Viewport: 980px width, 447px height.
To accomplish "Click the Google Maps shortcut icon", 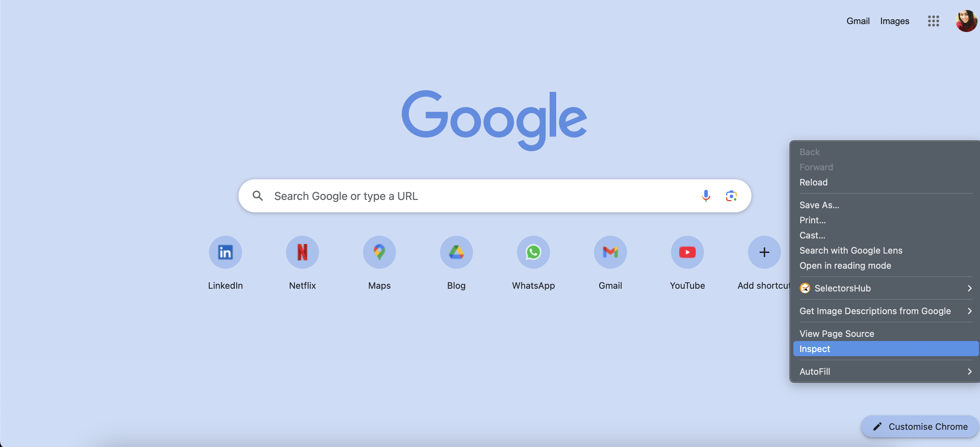I will (379, 252).
